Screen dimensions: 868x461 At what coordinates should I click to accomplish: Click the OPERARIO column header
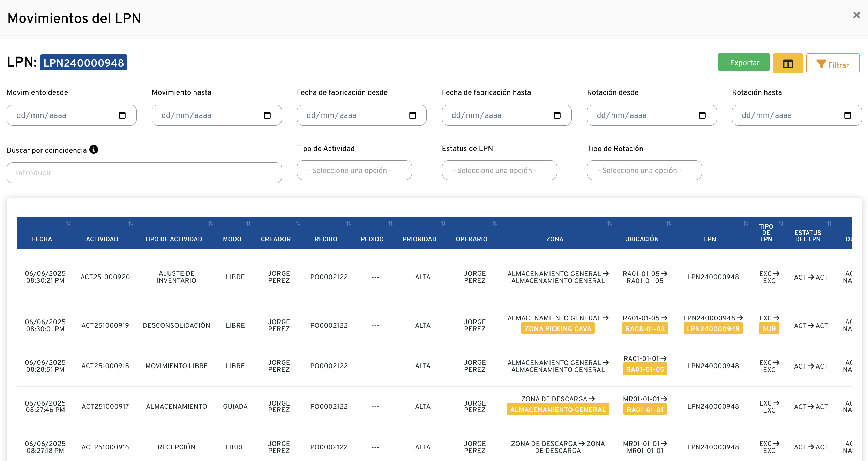click(x=471, y=239)
